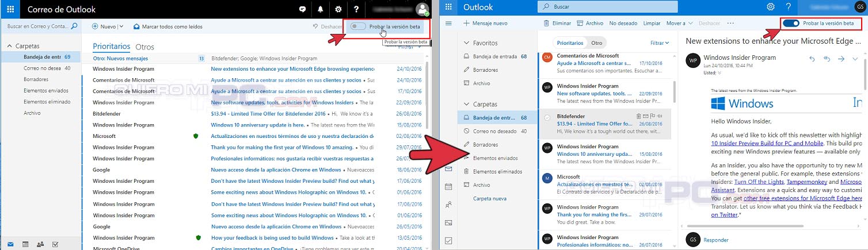Image resolution: width=868 pixels, height=250 pixels.
Task: Open the account avatar in the black header
Action: pos(422,9)
